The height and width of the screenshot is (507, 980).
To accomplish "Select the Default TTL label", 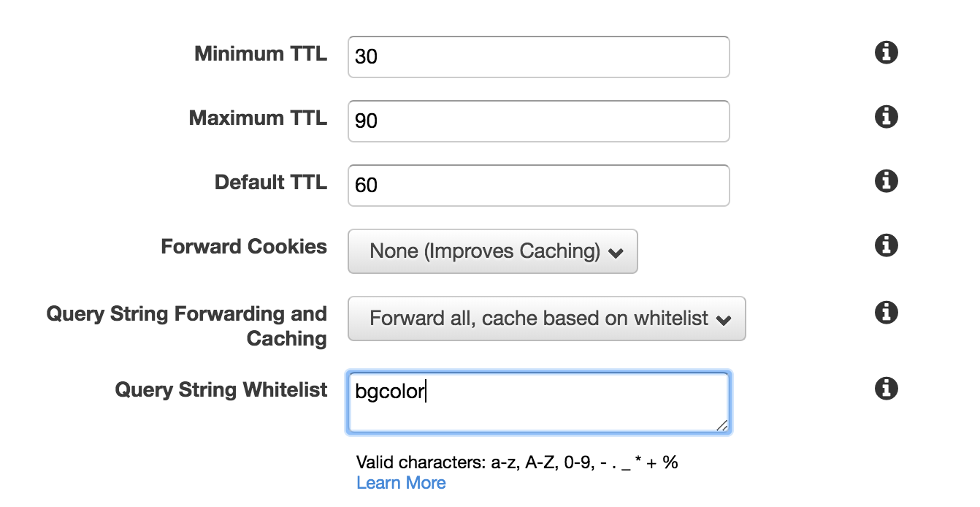I will click(271, 182).
